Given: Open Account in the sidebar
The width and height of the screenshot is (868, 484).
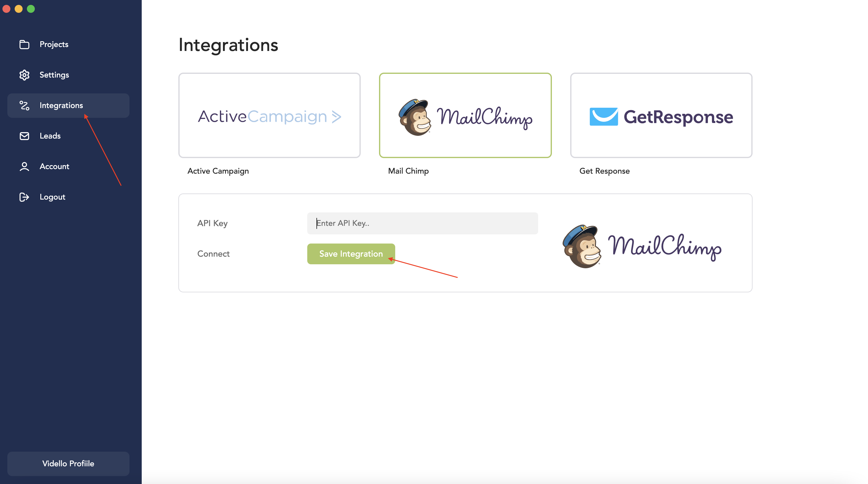Looking at the screenshot, I should coord(68,167).
